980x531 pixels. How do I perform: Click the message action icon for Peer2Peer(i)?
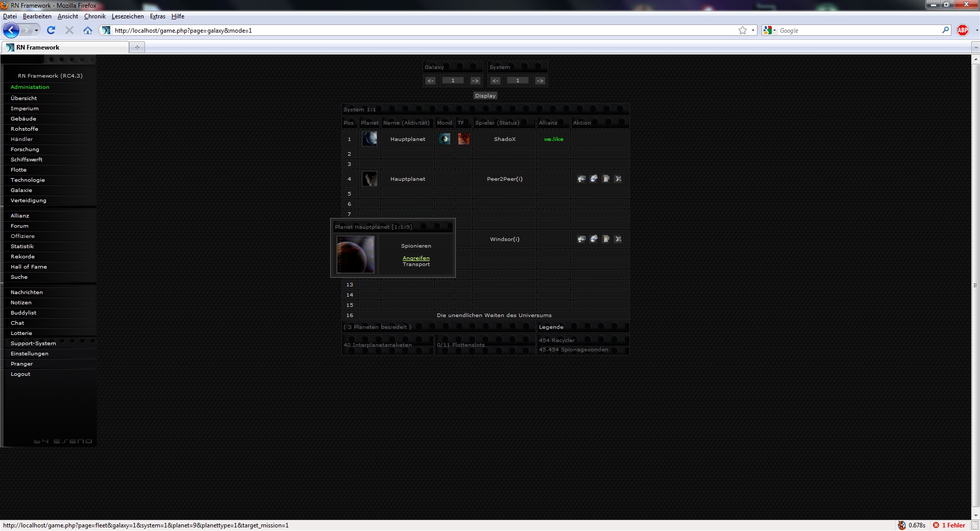coord(594,179)
